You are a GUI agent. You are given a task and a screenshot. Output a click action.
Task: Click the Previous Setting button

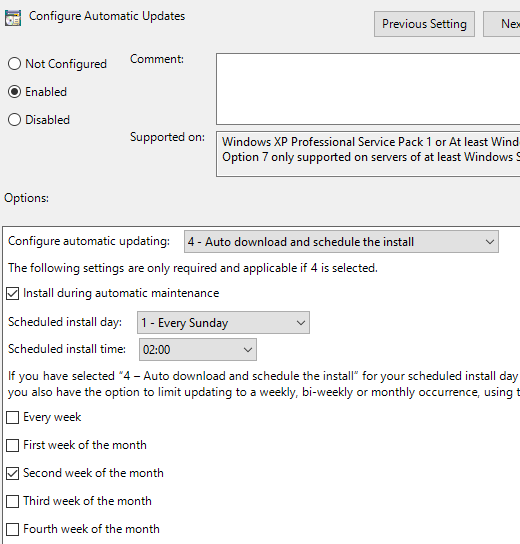click(424, 24)
